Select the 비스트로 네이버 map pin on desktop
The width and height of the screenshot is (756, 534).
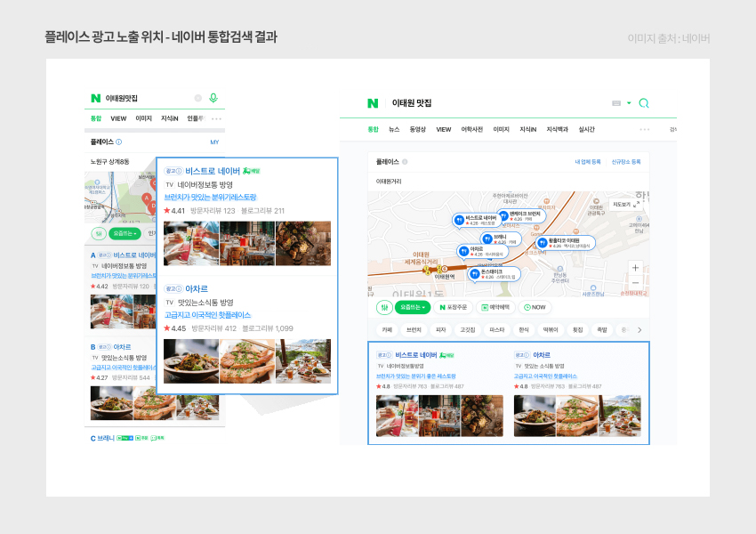[476, 220]
